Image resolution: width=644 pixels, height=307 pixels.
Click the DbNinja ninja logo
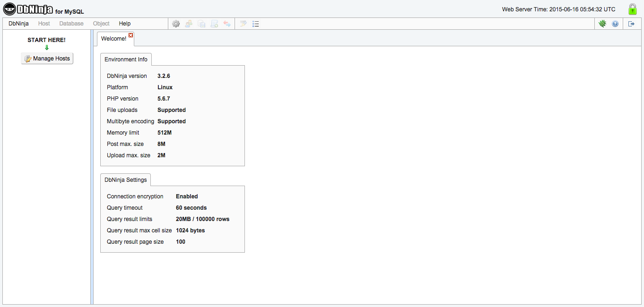point(10,8)
